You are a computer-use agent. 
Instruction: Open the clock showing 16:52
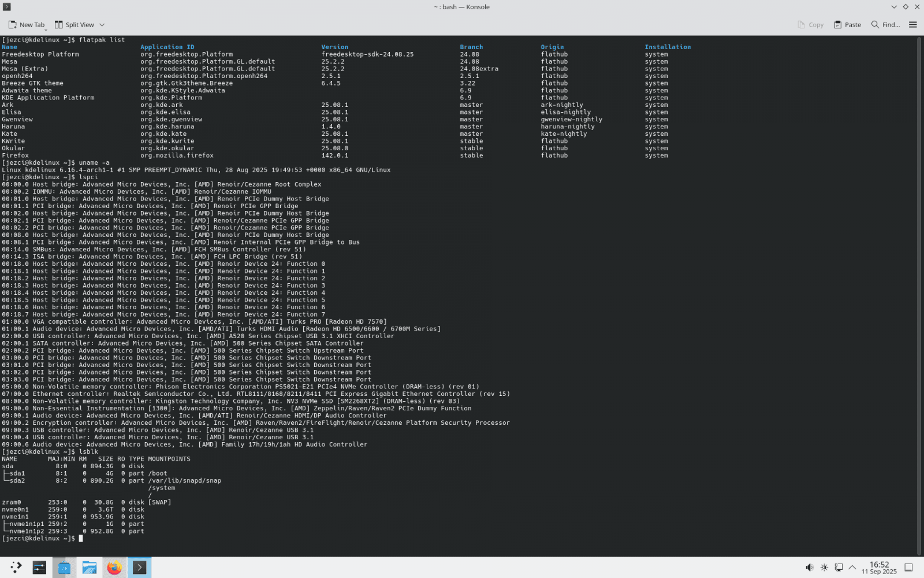coord(879,568)
